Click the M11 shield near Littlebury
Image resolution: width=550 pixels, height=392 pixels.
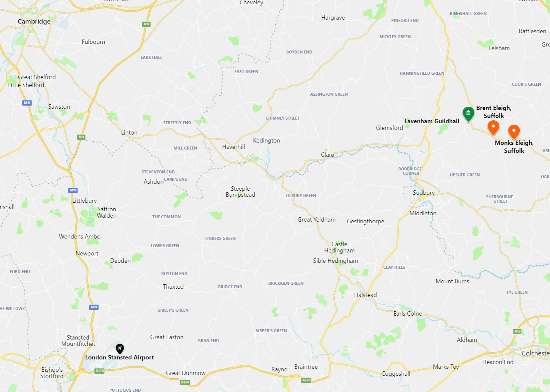[73, 190]
